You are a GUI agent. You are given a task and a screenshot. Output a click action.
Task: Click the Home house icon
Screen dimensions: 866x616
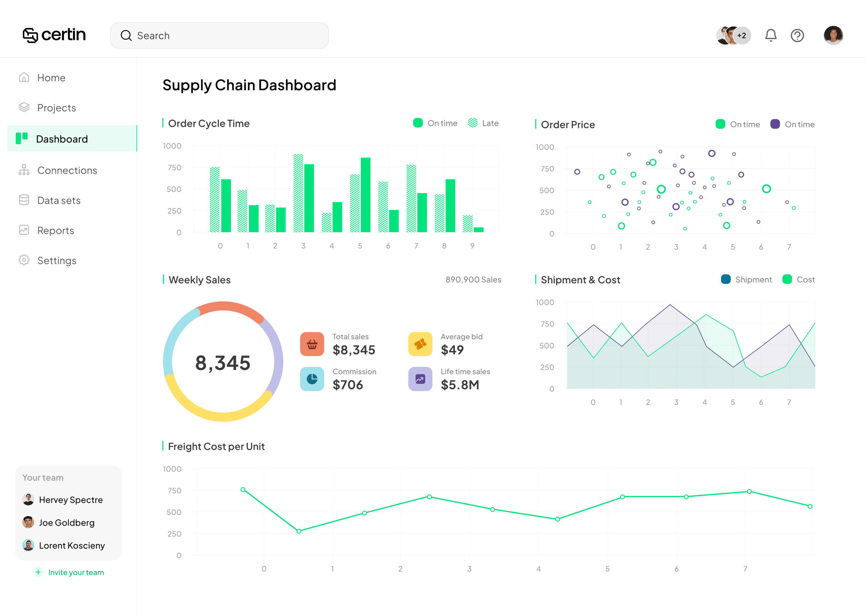[x=24, y=77]
